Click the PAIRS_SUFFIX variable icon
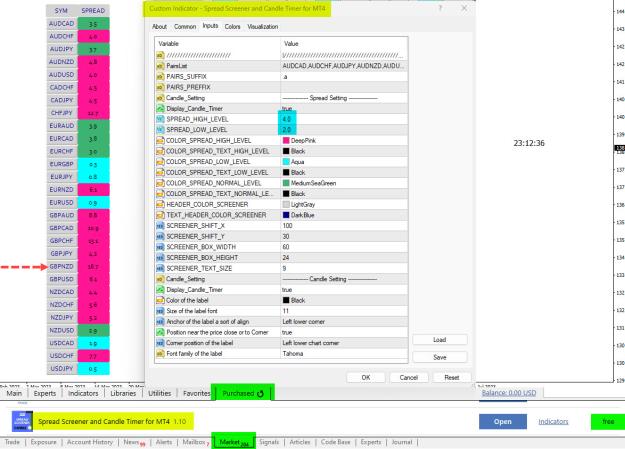 click(160, 77)
